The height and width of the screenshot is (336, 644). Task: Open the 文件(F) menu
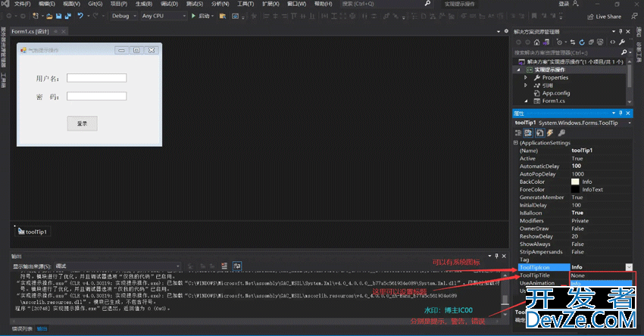(22, 4)
